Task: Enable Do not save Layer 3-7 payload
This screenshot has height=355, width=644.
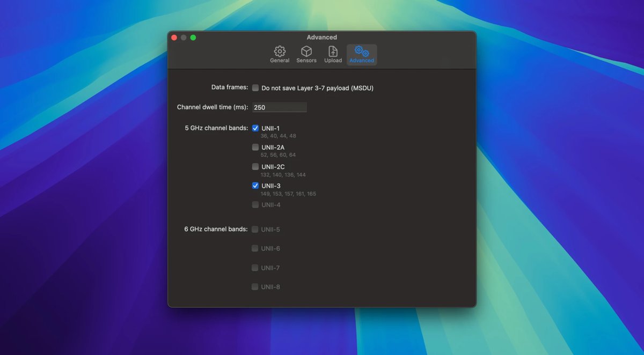Action: pos(255,88)
